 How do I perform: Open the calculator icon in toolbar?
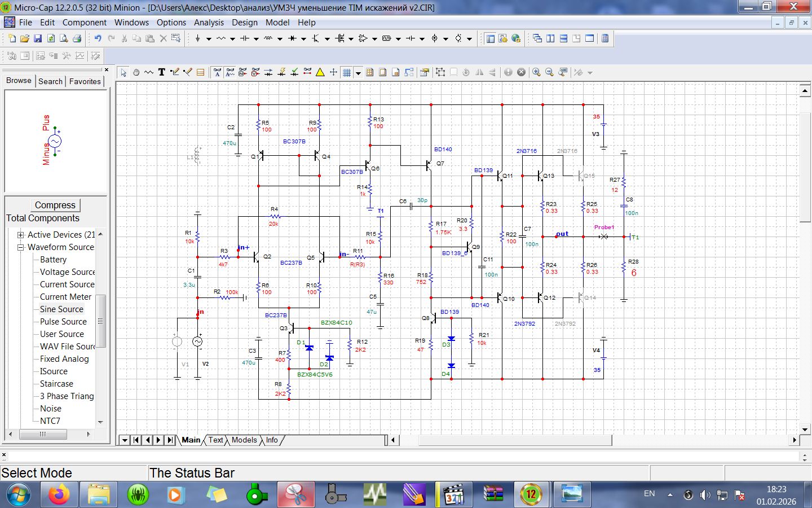(x=605, y=38)
